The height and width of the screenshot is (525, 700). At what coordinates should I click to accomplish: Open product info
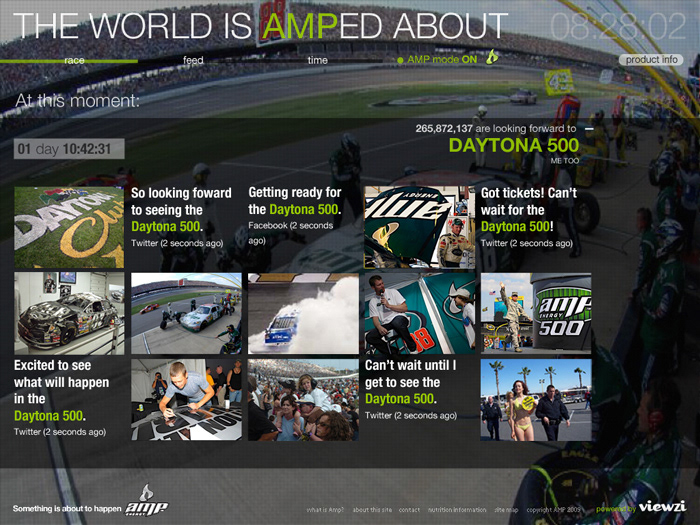tap(651, 60)
